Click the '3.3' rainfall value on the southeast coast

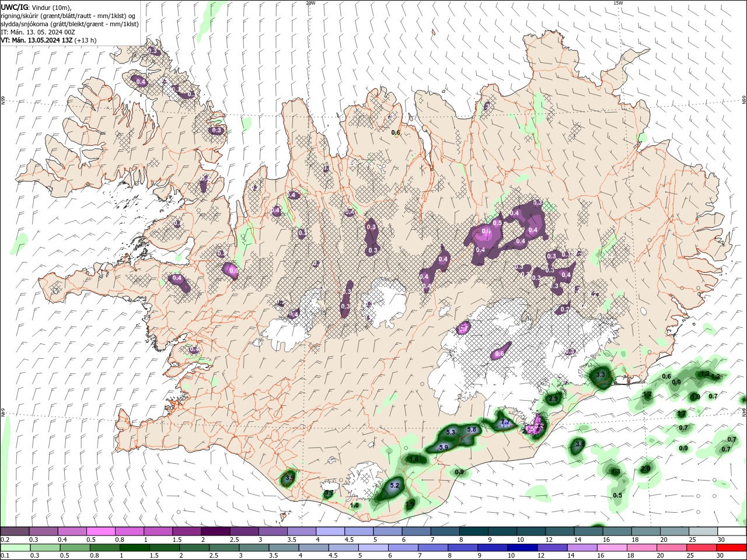[x=601, y=374]
